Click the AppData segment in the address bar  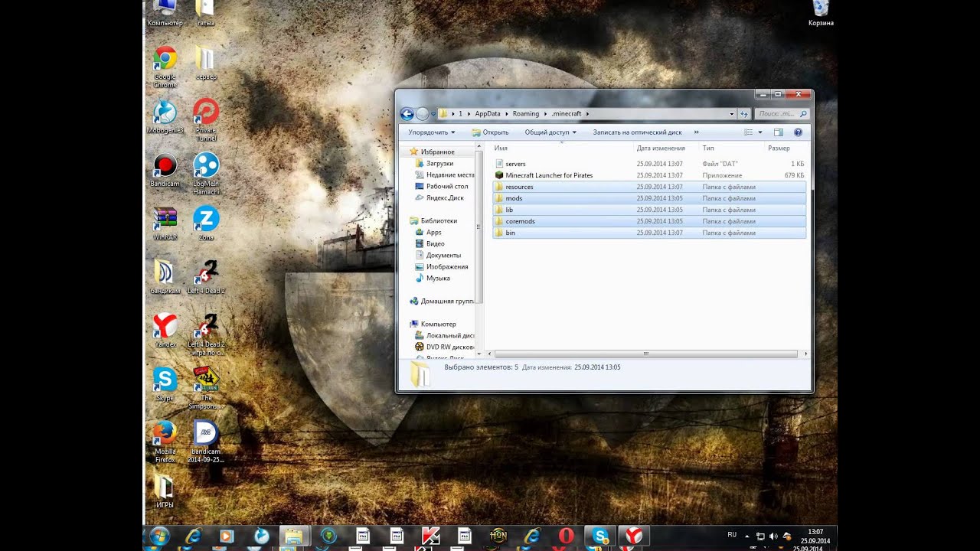[488, 114]
